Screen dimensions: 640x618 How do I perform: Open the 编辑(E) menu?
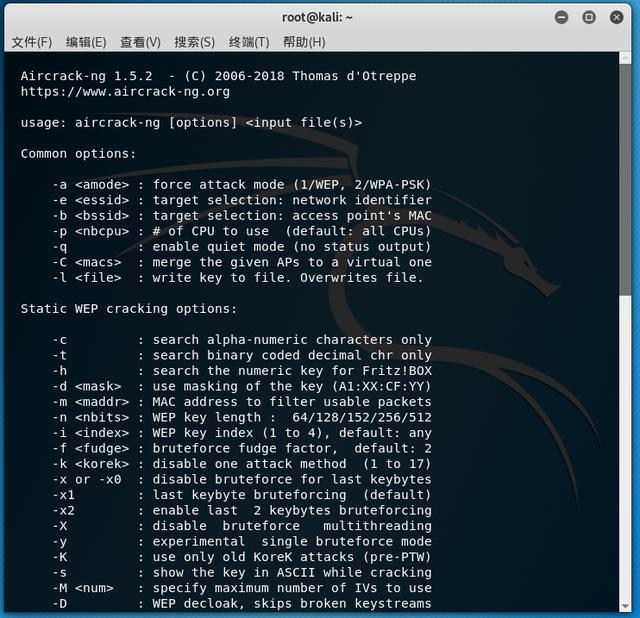click(86, 42)
